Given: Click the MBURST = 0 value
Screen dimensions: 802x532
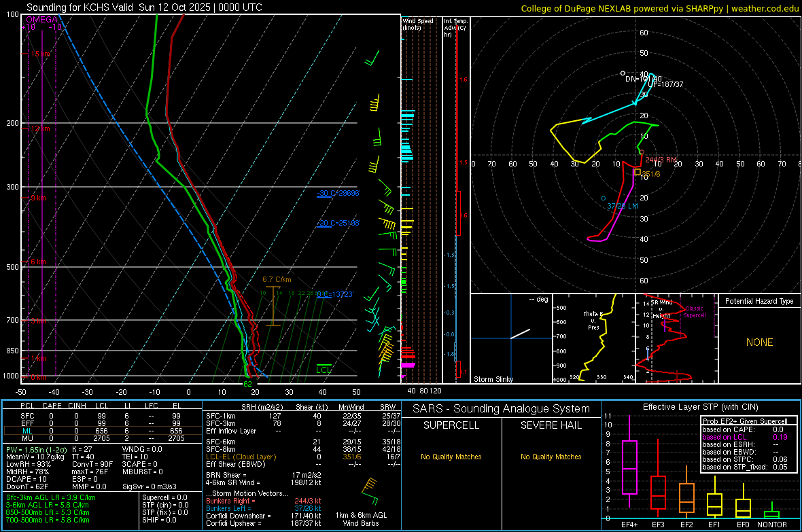Looking at the screenshot, I should pos(142,472).
